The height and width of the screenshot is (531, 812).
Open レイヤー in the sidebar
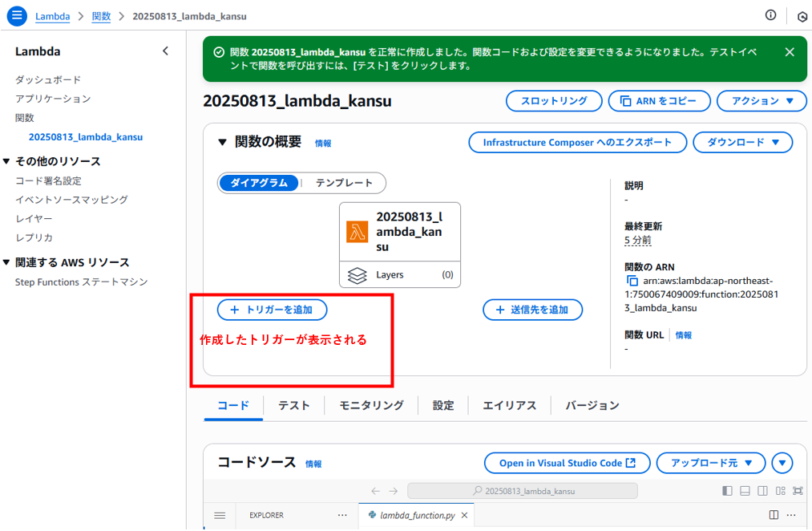pyautogui.click(x=34, y=219)
